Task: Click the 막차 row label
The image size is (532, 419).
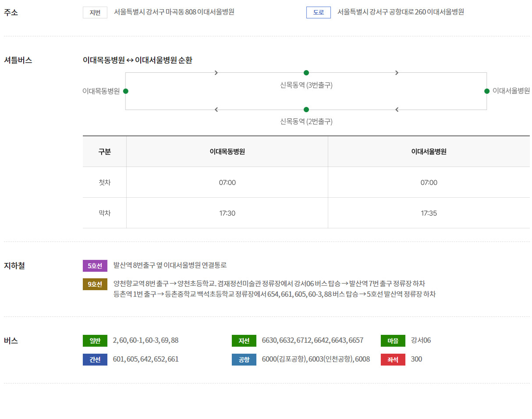Action: coord(105,213)
